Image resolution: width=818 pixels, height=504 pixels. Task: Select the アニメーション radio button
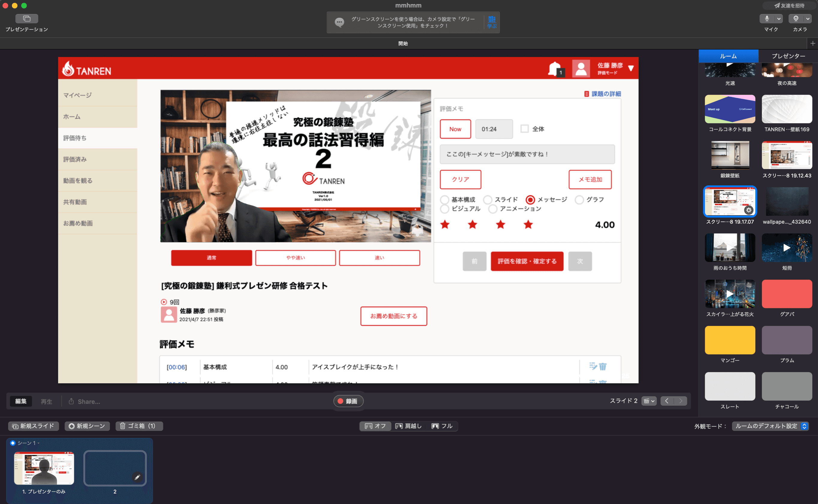(493, 209)
